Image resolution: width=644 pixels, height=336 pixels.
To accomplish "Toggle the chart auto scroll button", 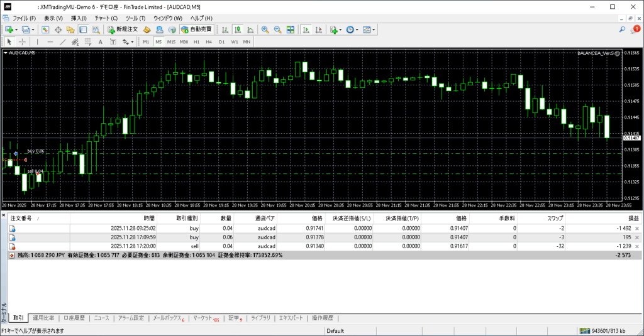I will tap(306, 30).
